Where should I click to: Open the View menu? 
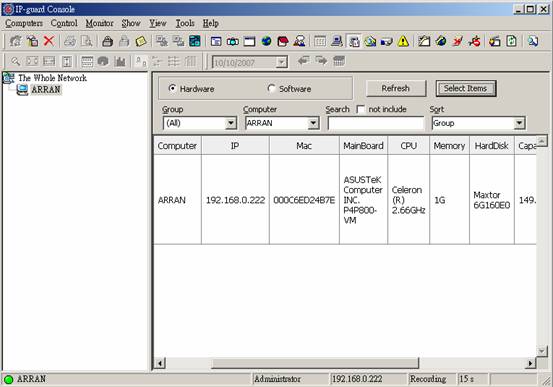point(158,23)
